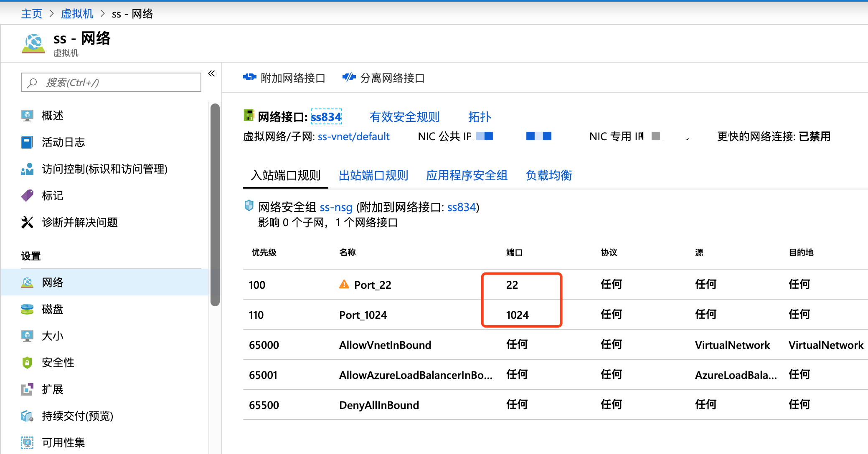Viewport: 868px width, 454px height.
Task: Click 更快的网络连接: 已禁用 text
Action: (x=774, y=136)
